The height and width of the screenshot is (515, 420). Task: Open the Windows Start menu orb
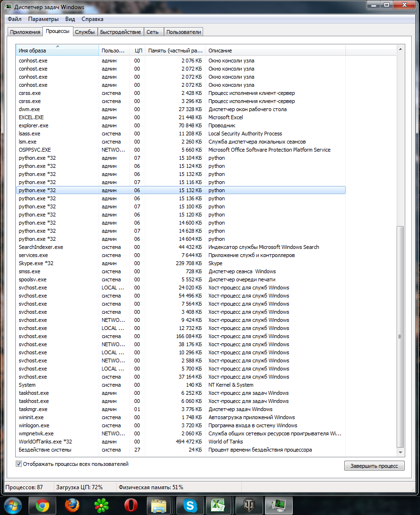(x=12, y=505)
